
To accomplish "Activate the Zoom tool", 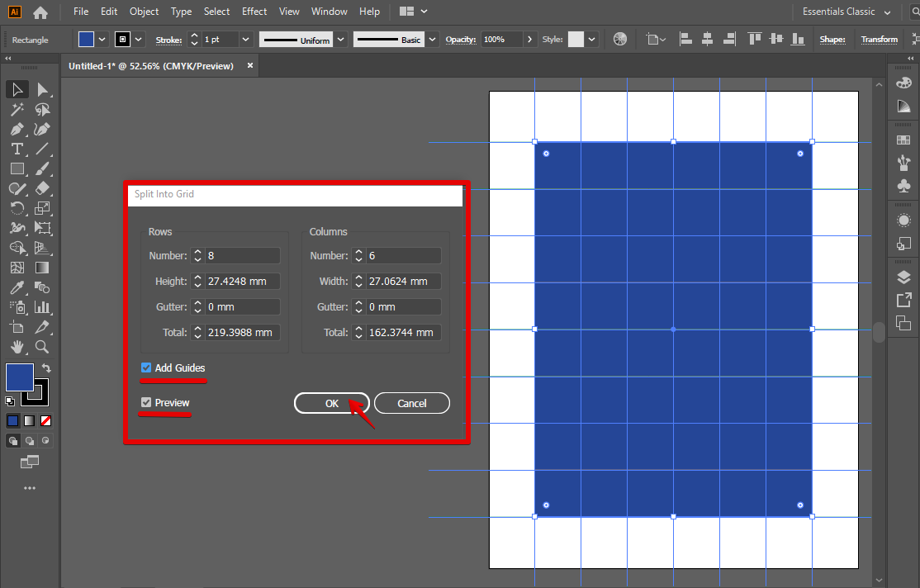I will point(42,347).
